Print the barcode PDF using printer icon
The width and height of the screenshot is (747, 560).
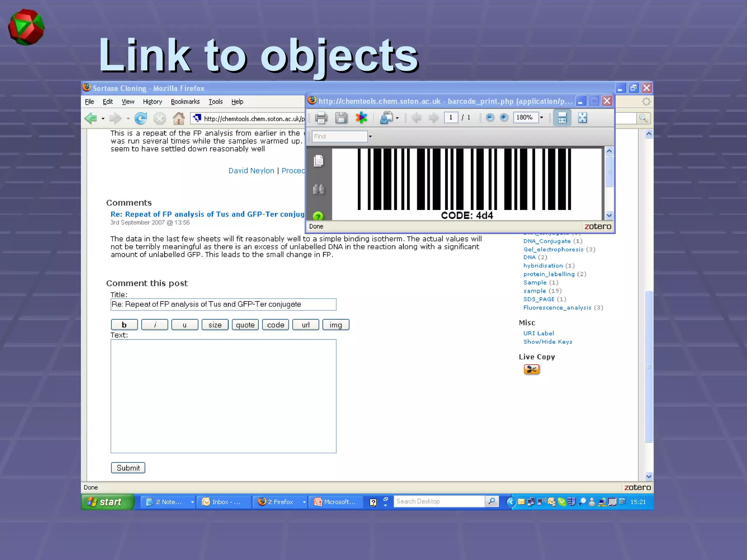[321, 118]
